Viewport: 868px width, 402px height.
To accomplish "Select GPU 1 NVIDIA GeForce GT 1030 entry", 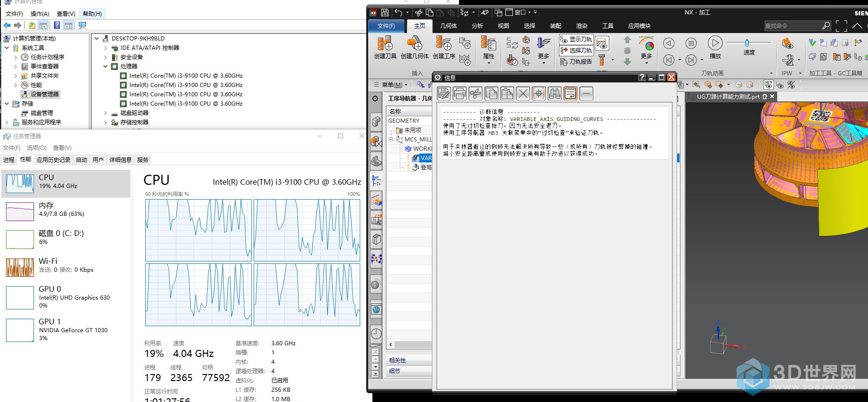I will pos(66,329).
